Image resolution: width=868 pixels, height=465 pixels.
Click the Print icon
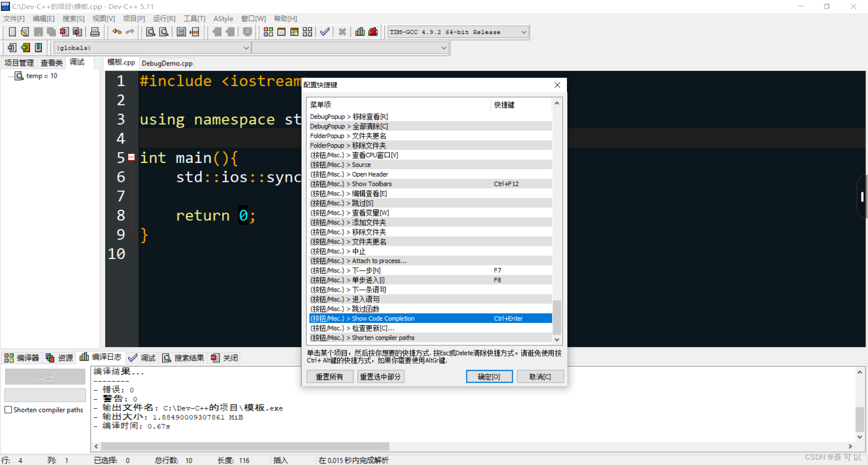(x=94, y=32)
